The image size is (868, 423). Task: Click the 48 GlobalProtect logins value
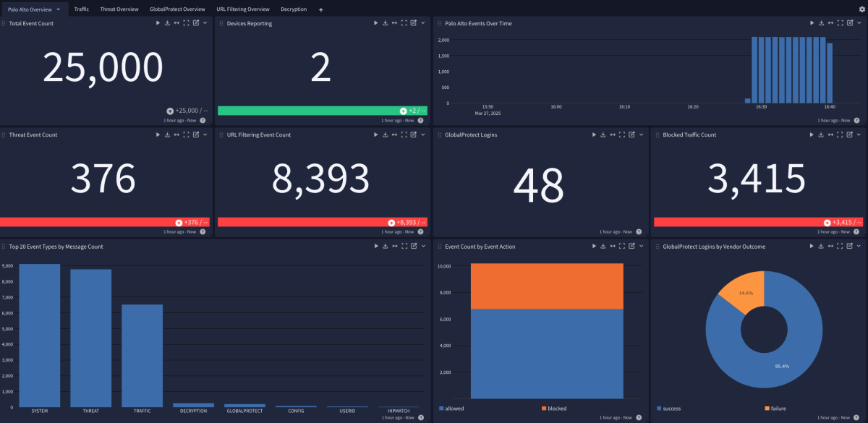pyautogui.click(x=538, y=184)
